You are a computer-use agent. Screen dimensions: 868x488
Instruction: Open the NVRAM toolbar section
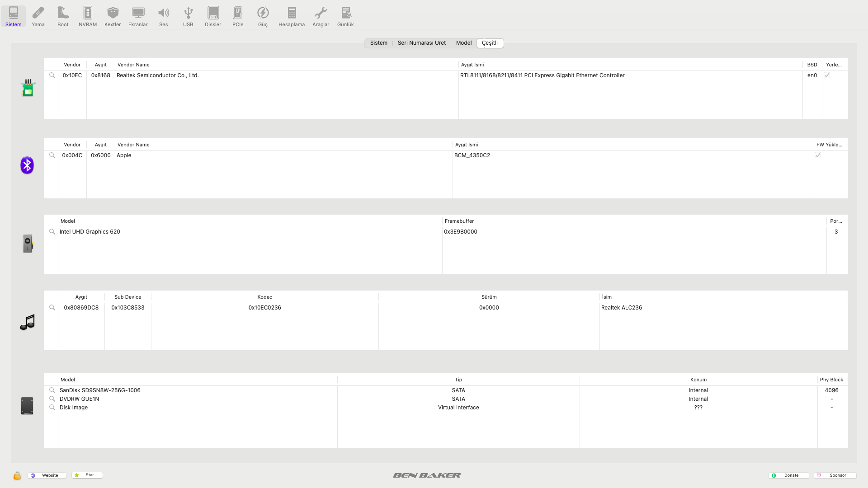(x=88, y=17)
